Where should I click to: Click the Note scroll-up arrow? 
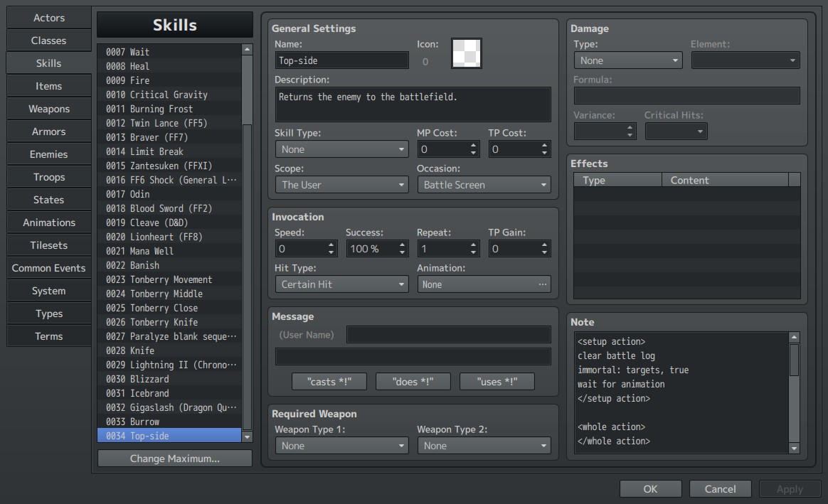click(794, 337)
